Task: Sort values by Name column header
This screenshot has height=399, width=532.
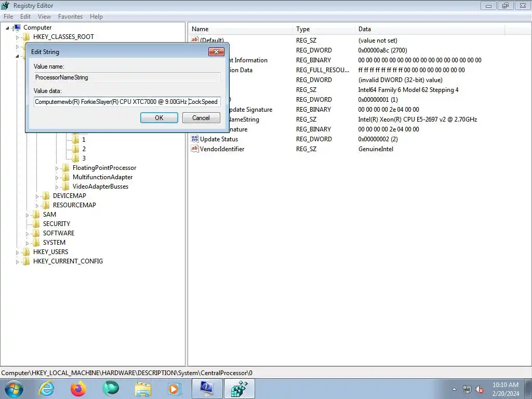Action: click(x=241, y=29)
